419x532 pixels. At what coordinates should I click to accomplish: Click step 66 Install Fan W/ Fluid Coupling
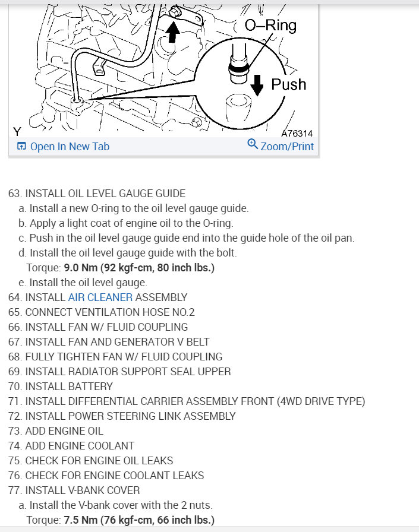coord(98,327)
